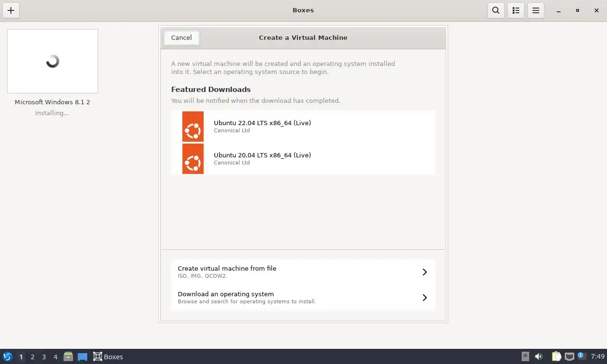Image resolution: width=607 pixels, height=364 pixels.
Task: Click the Ubuntu 20.04 logo icon
Action: coord(193,159)
